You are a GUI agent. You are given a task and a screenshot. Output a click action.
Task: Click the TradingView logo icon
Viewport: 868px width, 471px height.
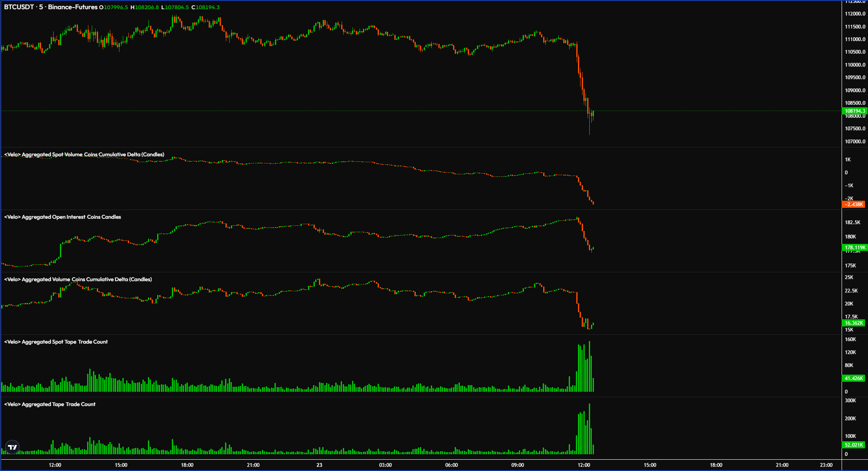tap(13, 447)
